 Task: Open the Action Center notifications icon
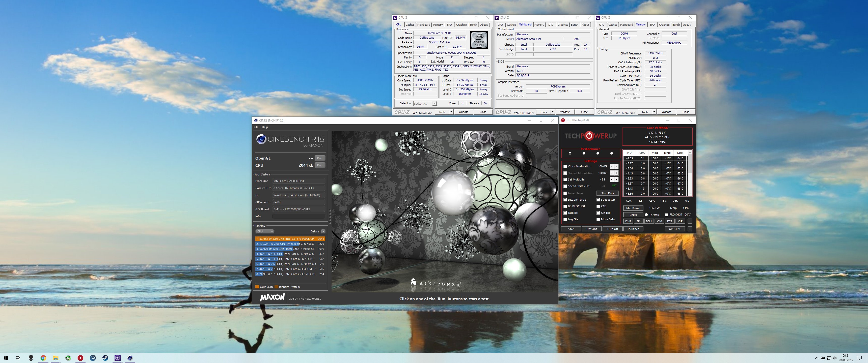tap(860, 358)
